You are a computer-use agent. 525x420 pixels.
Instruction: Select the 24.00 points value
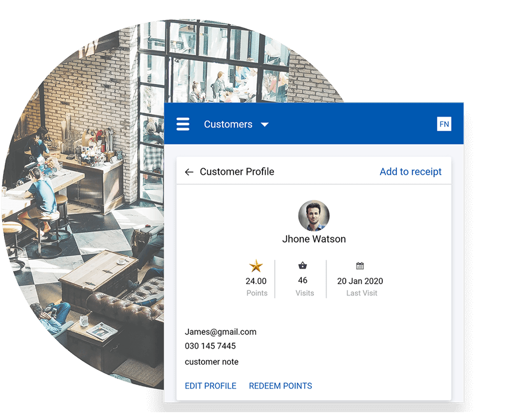[x=256, y=281]
